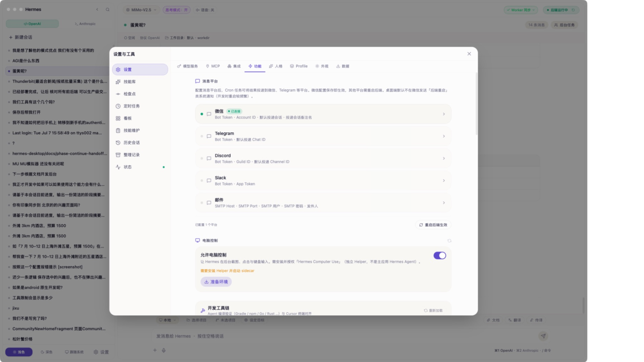Expand the Slack platform row chevron
The height and width of the screenshot is (362, 644).
[444, 181]
